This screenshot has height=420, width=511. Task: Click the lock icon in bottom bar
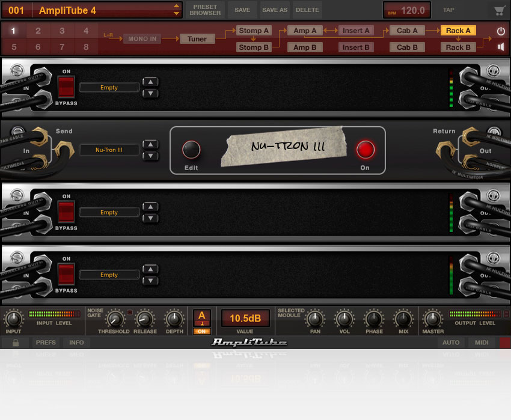tap(15, 342)
